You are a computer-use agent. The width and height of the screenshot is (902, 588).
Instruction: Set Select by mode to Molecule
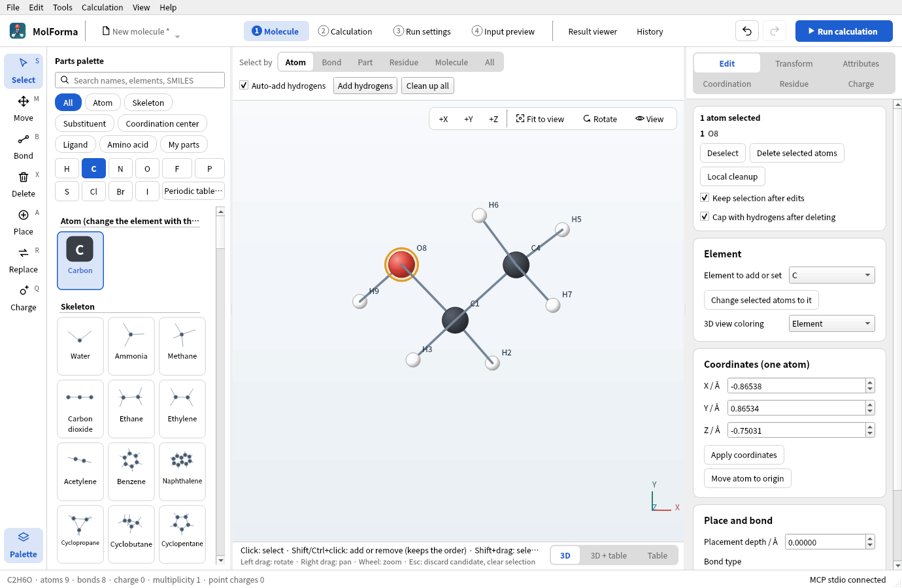[452, 63]
